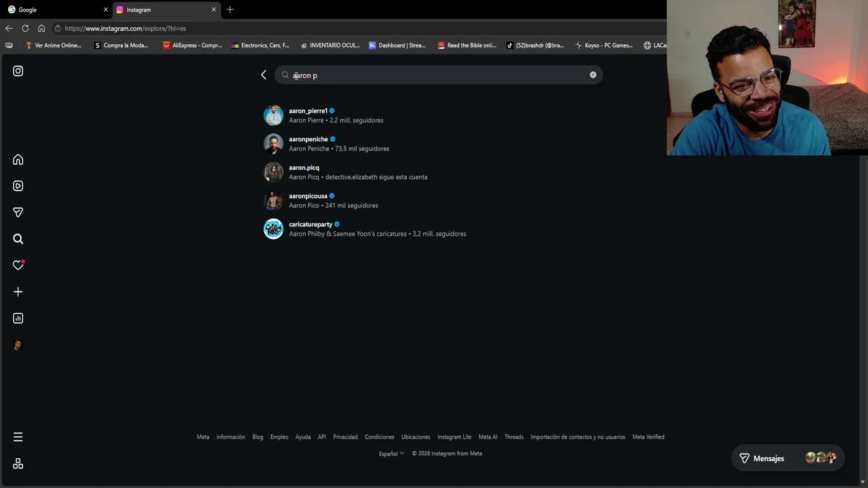Open the More hamburger menu
The width and height of the screenshot is (868, 488).
18,437
